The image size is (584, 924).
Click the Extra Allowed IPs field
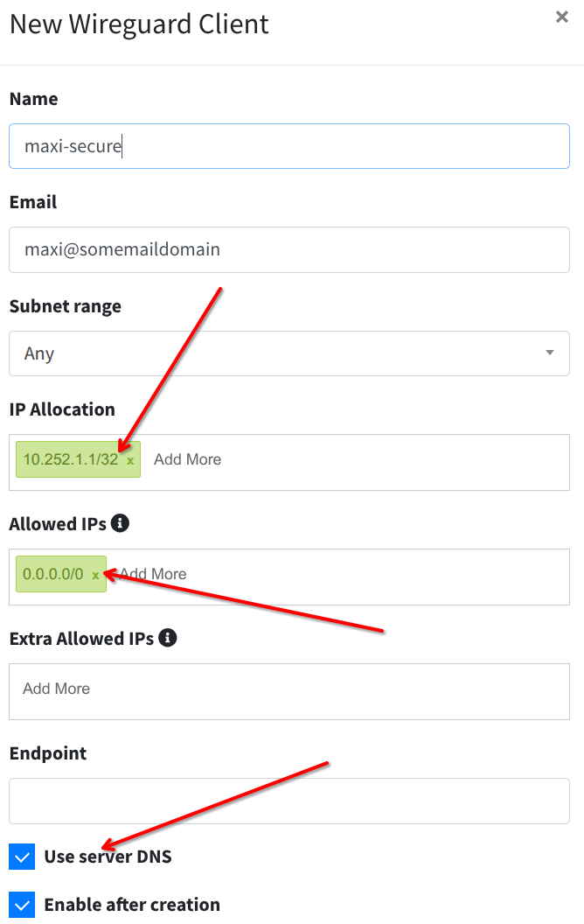point(289,690)
